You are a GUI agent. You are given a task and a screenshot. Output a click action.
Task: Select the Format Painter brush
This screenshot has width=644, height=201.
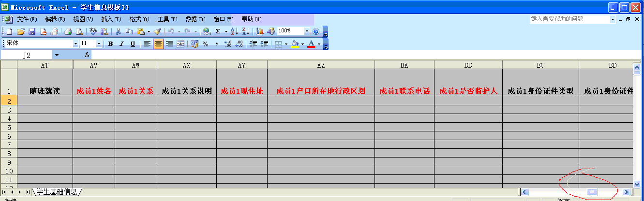click(157, 31)
